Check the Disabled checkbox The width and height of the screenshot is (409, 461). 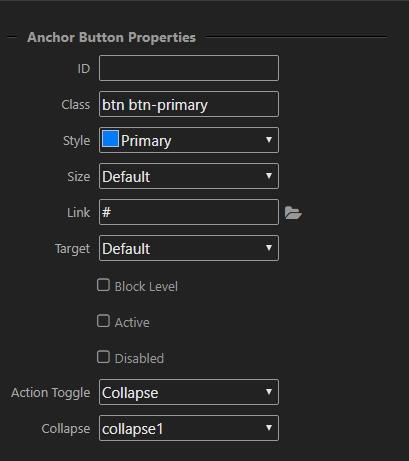[103, 357]
